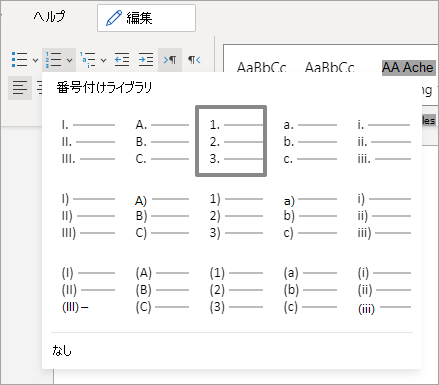Toggle align left paragraph button
439x385 pixels.
click(x=20, y=88)
